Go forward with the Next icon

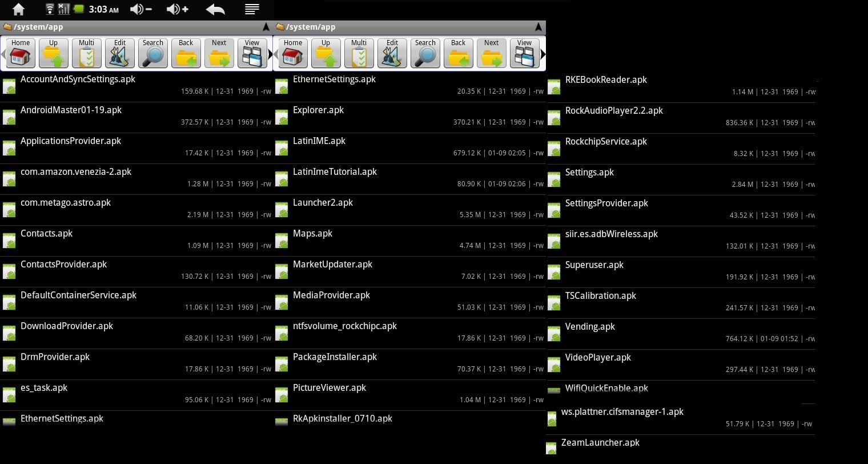(x=219, y=53)
